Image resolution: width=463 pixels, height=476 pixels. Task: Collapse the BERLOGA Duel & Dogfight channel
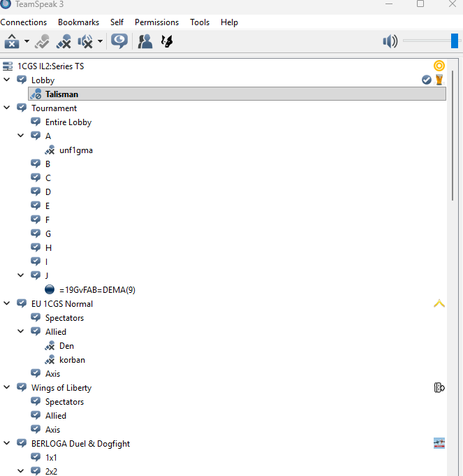(7, 443)
